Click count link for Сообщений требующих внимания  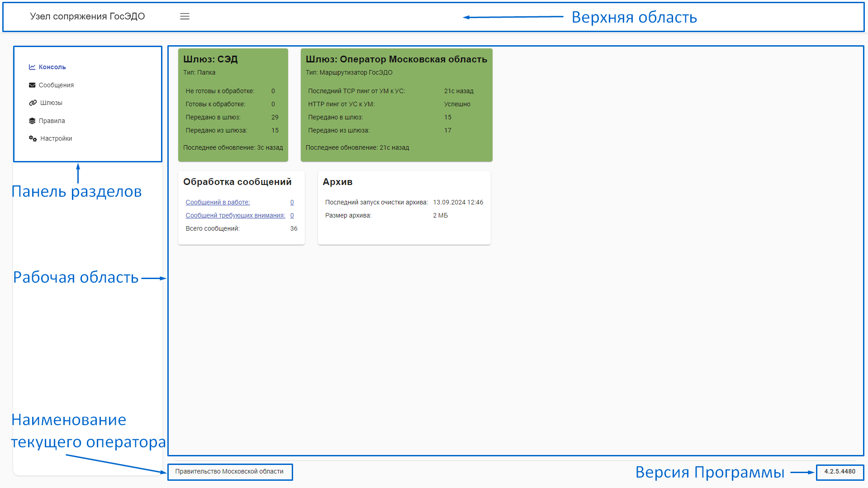click(292, 215)
